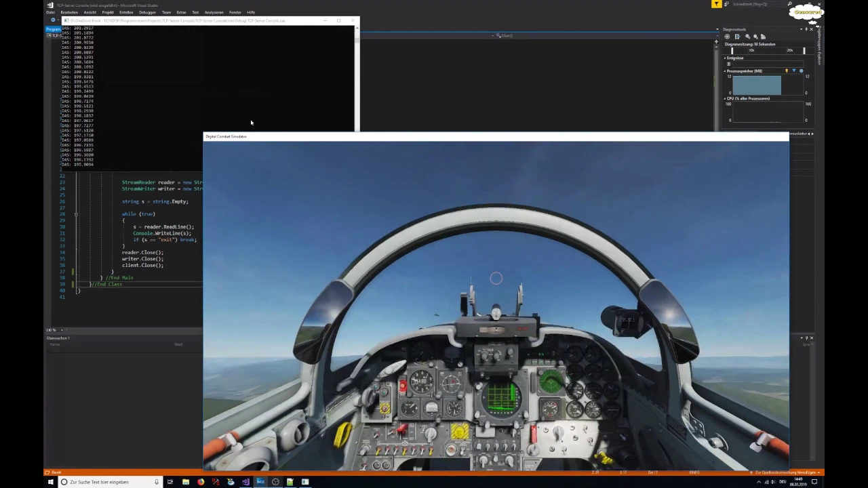Open the notification center icon

(814, 482)
